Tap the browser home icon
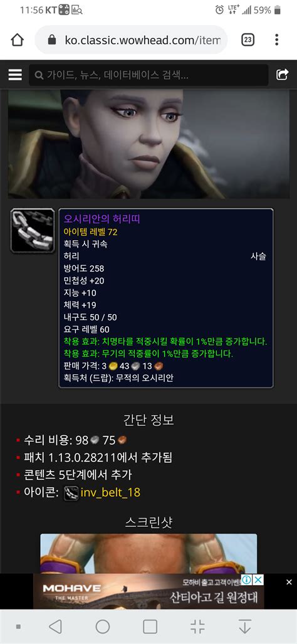The height and width of the screenshot is (644, 297). tap(17, 40)
